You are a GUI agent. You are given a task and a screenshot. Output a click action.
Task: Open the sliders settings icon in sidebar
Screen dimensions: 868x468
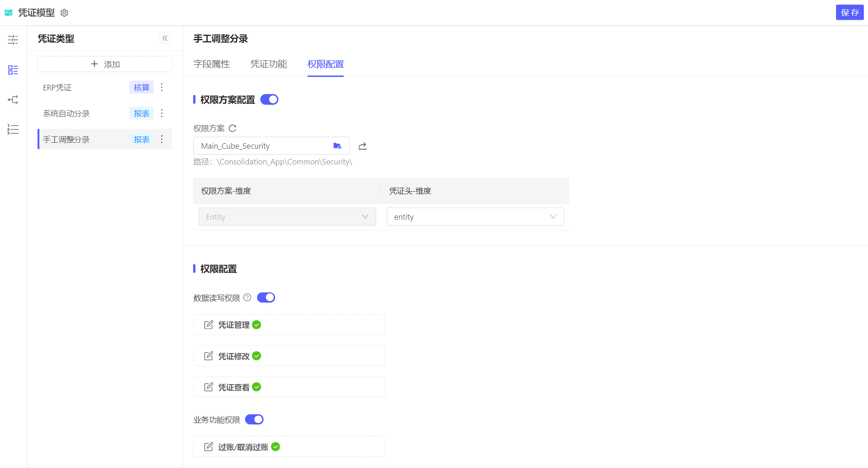13,40
